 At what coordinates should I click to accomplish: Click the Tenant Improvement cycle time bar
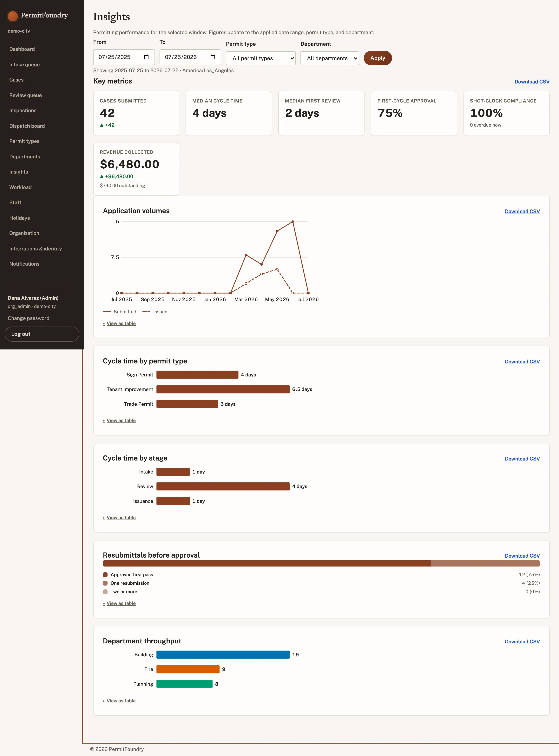[223, 389]
